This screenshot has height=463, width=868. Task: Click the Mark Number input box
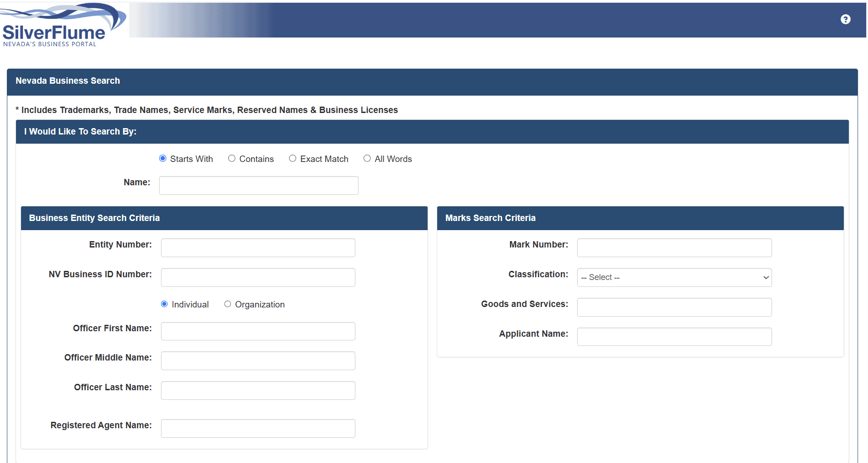pyautogui.click(x=674, y=248)
